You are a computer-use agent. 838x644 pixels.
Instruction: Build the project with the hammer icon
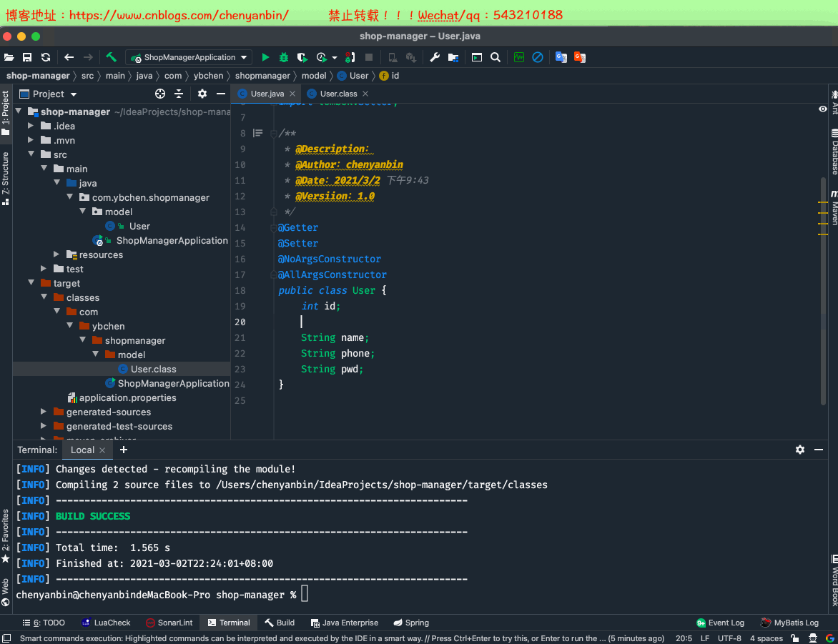pos(112,57)
